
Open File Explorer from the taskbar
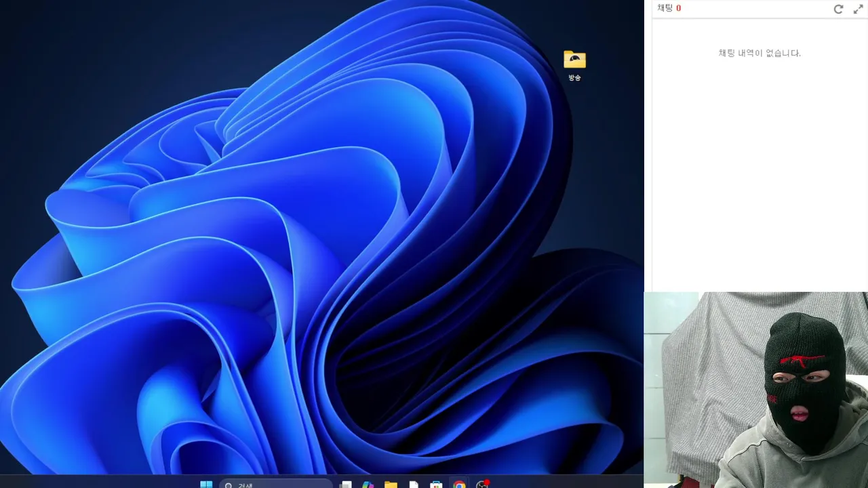pos(391,484)
